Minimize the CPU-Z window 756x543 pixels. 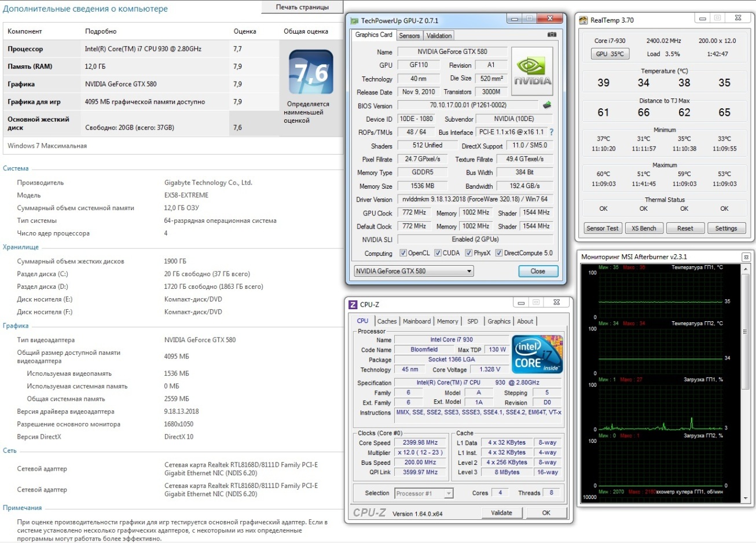pyautogui.click(x=520, y=302)
